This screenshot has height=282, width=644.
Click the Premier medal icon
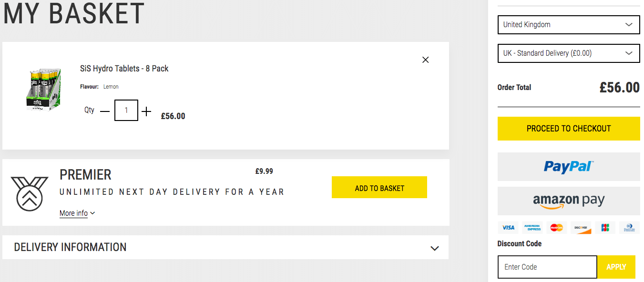30,193
